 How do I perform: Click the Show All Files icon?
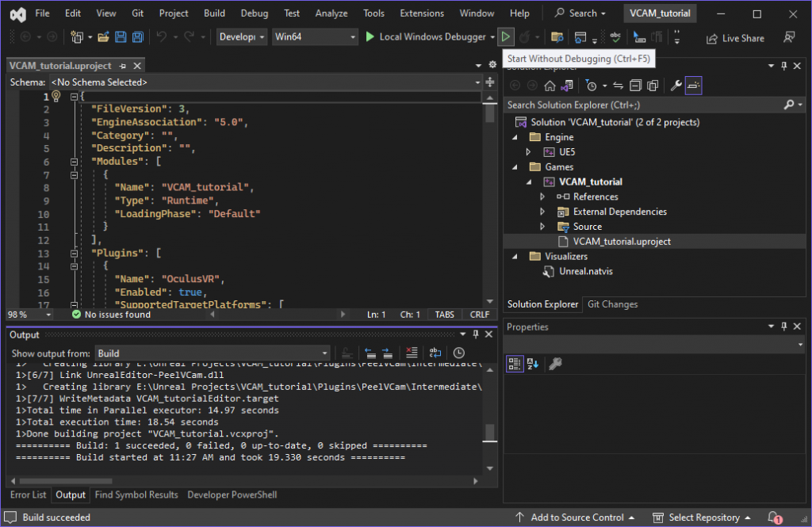[x=653, y=86]
